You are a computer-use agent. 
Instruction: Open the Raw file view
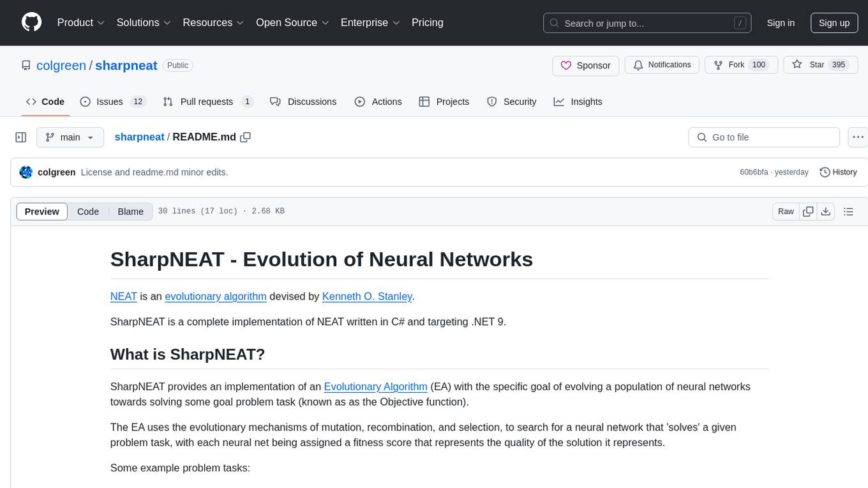[786, 211]
